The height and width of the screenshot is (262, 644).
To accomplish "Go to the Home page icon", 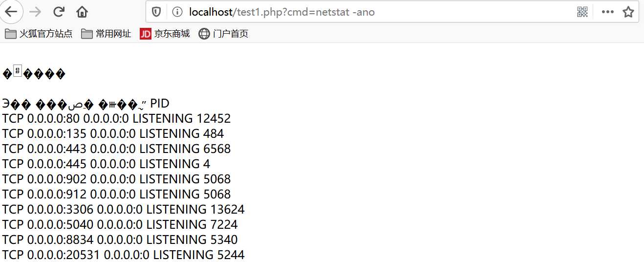I will tap(82, 12).
